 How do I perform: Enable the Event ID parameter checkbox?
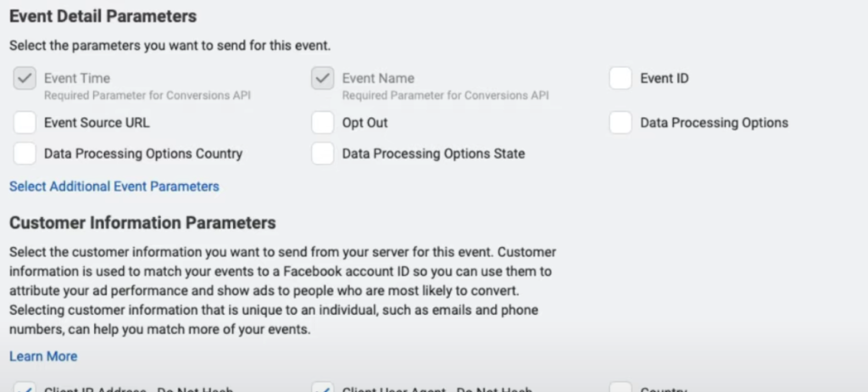click(x=620, y=79)
